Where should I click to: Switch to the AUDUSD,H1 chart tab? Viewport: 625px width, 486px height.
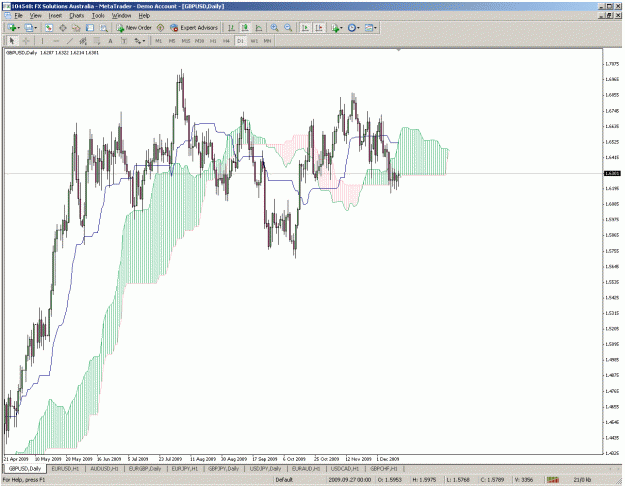pyautogui.click(x=104, y=469)
